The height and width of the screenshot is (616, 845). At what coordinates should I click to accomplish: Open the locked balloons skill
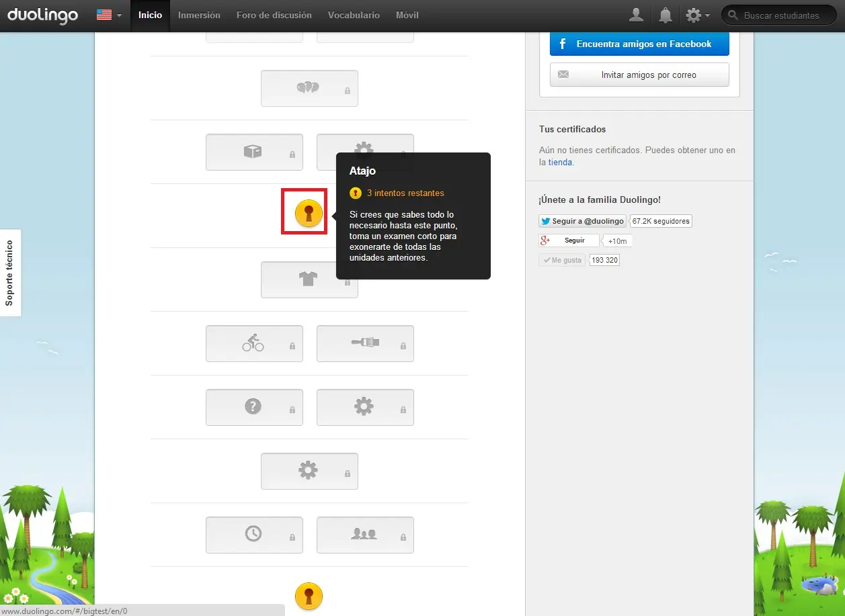[309, 88]
